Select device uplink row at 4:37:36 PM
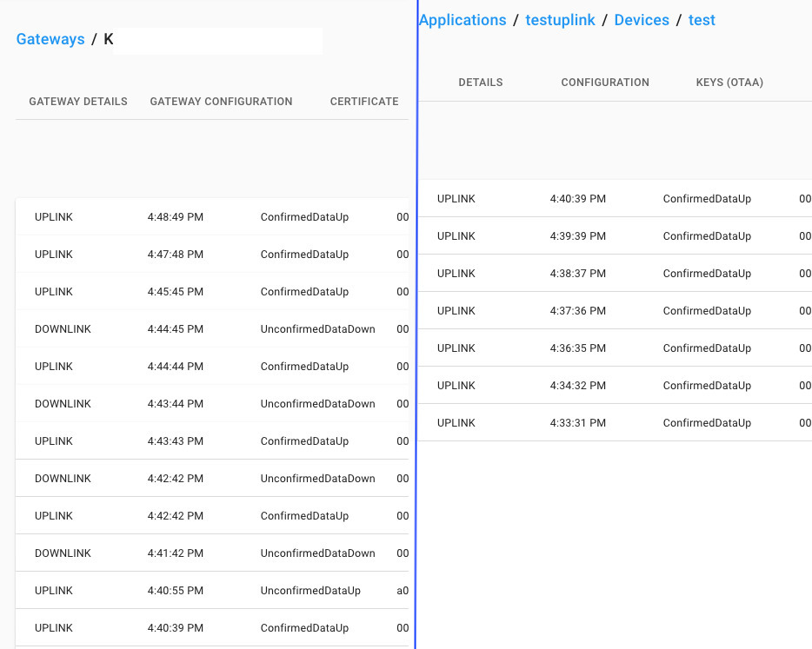The width and height of the screenshot is (812, 649). tap(616, 310)
